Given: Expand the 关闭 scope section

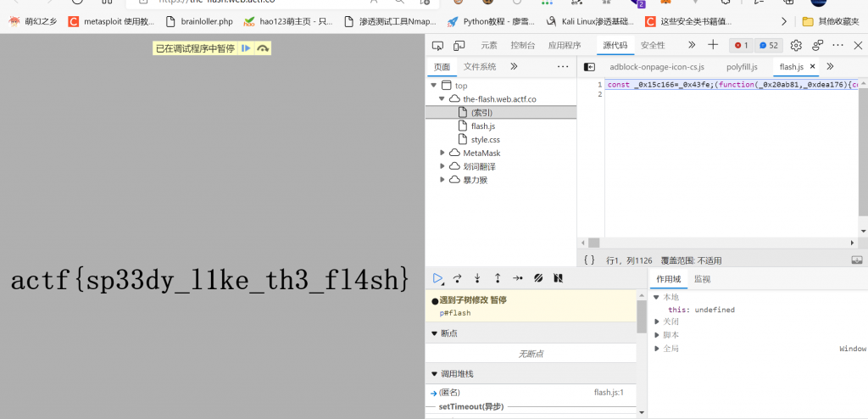Looking at the screenshot, I should pos(657,321).
